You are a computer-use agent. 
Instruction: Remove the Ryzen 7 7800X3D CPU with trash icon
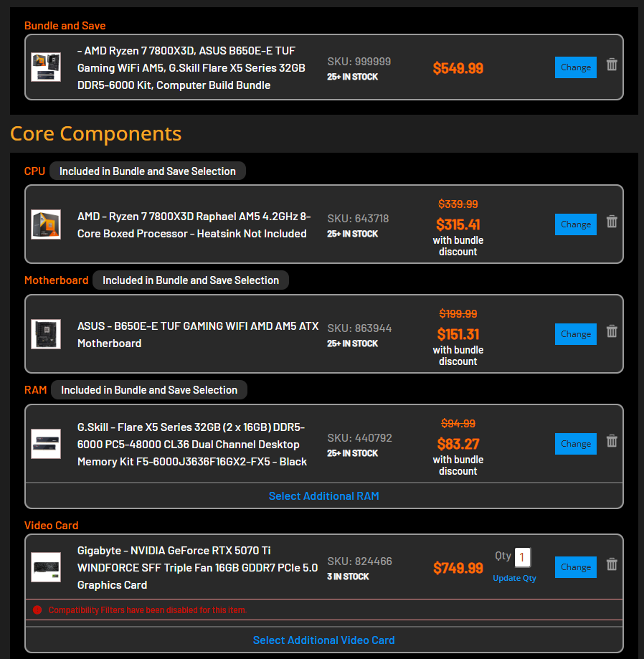(612, 222)
